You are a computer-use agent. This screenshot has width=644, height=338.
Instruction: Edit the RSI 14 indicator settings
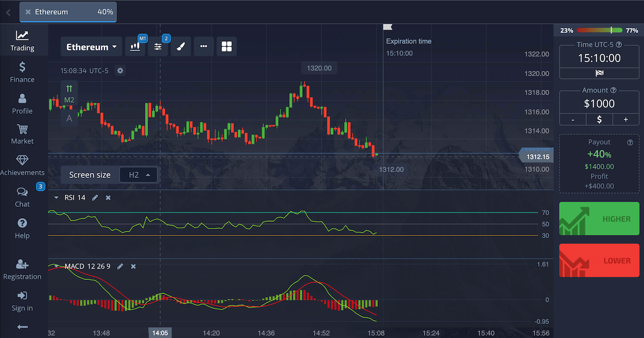95,198
